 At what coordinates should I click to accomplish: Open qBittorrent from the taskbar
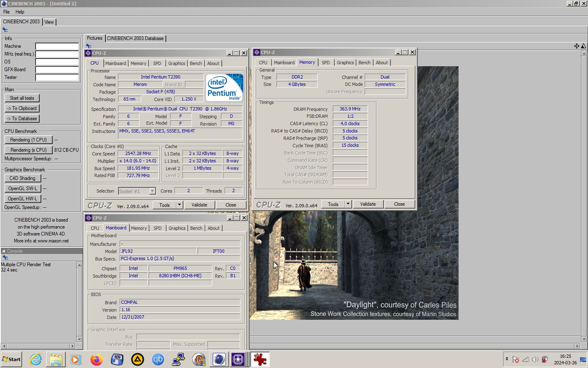[x=158, y=359]
